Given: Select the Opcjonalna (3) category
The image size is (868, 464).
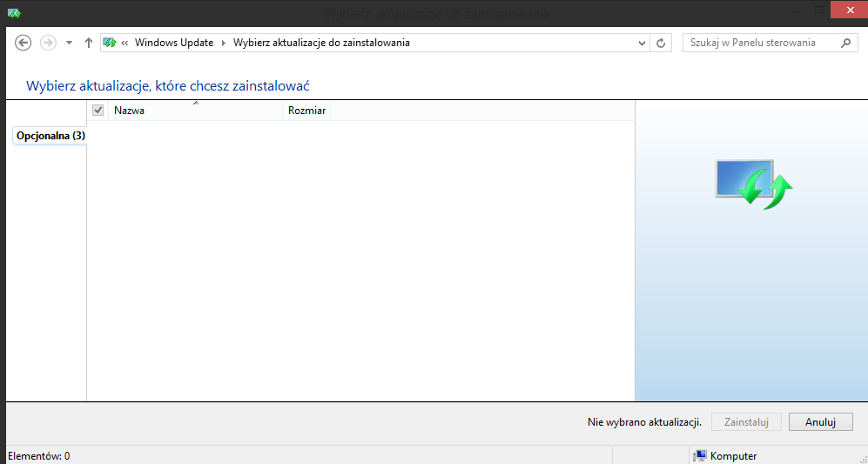Looking at the screenshot, I should 50,136.
